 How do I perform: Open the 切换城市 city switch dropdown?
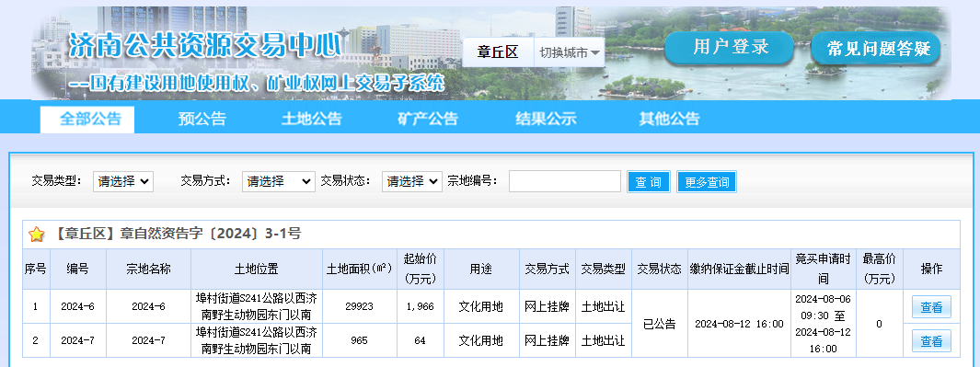[570, 53]
